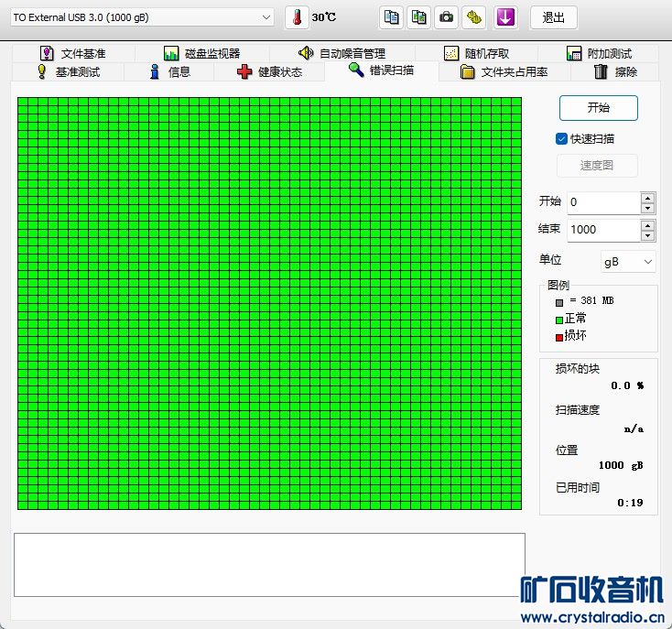Click the camera save screenshot icon

tap(446, 17)
